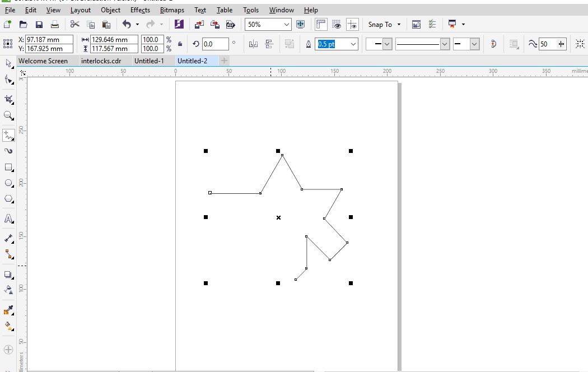Screen dimensions: 588x372
Task: Select the Pick tool
Action: click(8, 63)
